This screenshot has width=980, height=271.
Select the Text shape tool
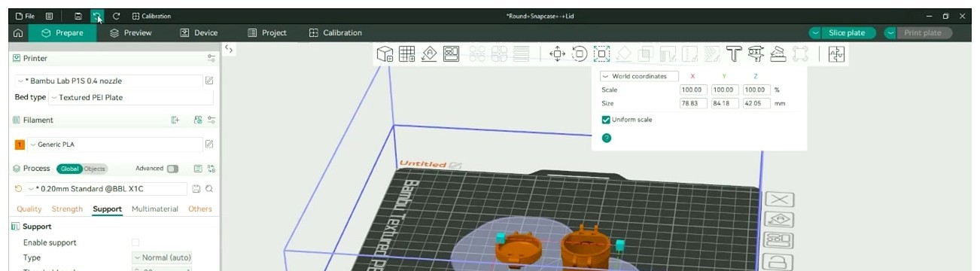(734, 53)
